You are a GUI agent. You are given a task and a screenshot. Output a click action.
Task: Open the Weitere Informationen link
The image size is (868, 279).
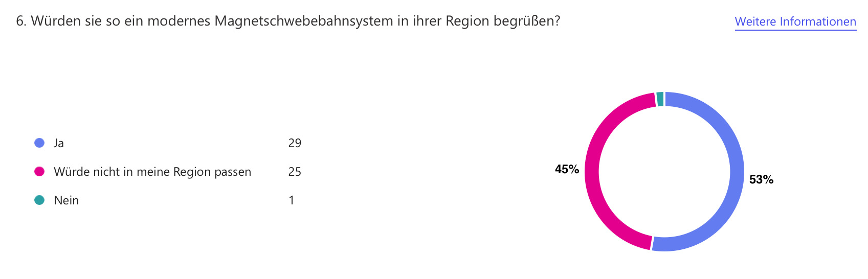[795, 21]
